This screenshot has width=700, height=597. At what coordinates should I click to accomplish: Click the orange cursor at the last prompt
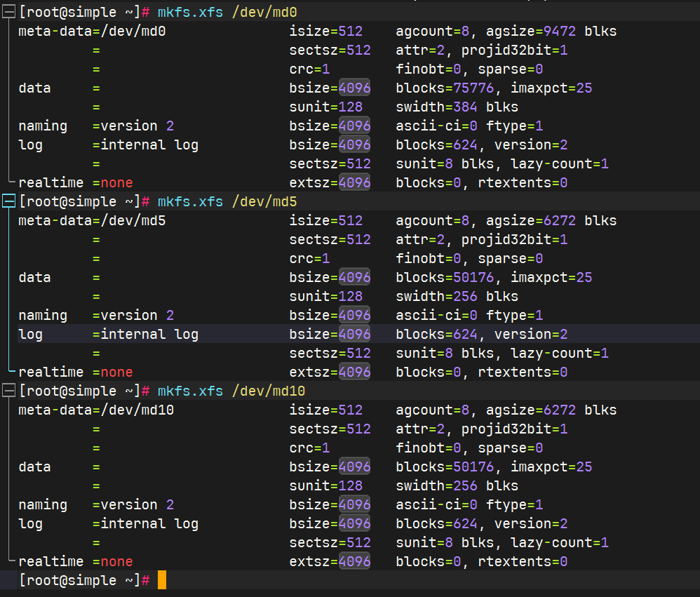[162, 580]
